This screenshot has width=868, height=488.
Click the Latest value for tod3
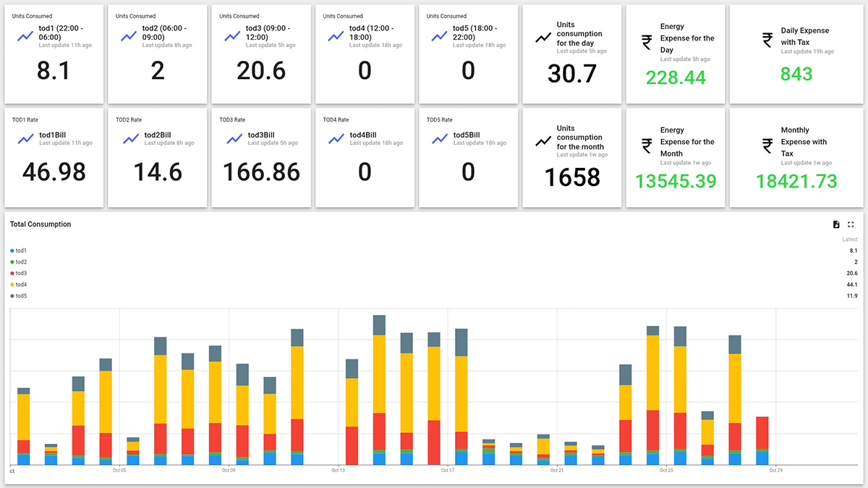[851, 273]
